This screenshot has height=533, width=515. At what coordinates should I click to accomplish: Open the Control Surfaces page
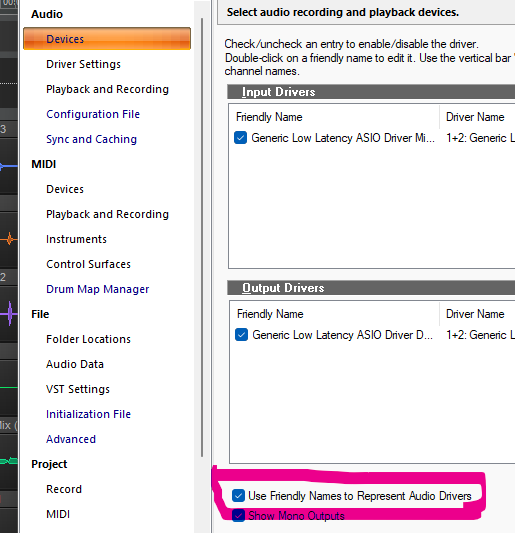point(88,264)
